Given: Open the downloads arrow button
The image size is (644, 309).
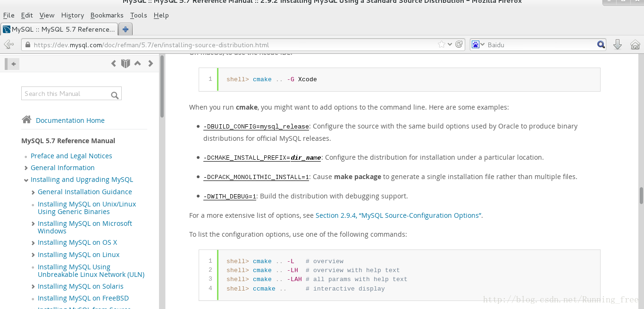Looking at the screenshot, I should click(617, 45).
